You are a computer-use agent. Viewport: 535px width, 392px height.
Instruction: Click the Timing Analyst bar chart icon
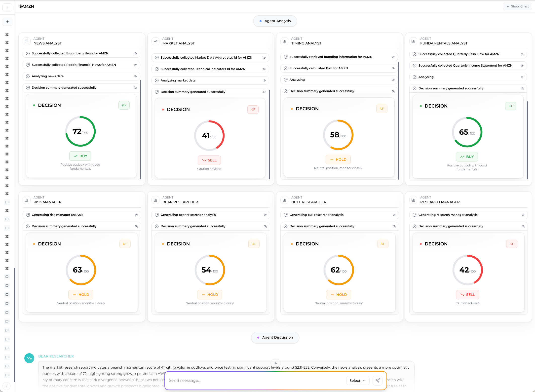click(284, 41)
